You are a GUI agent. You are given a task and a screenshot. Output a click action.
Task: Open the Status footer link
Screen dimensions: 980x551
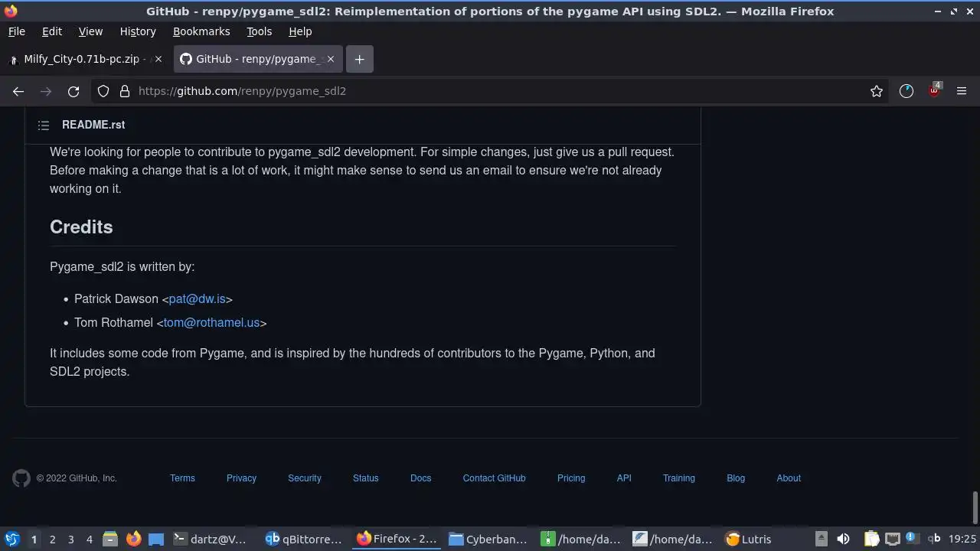point(365,478)
